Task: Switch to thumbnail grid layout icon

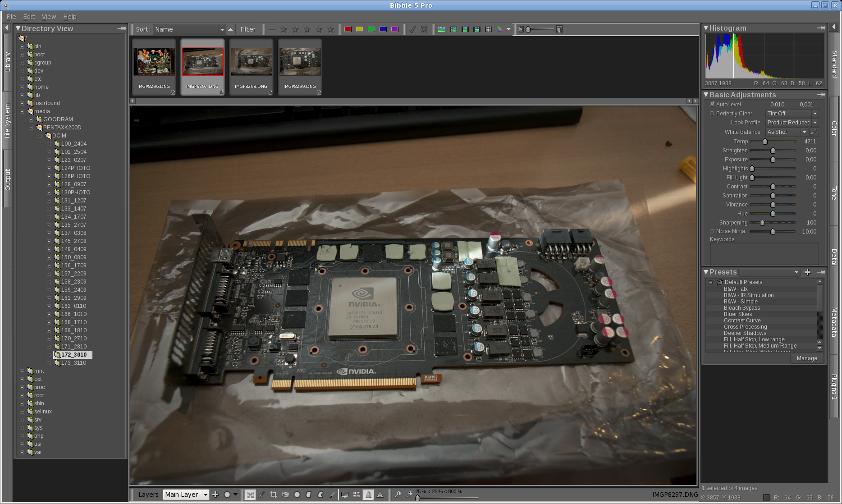Action: [x=489, y=29]
